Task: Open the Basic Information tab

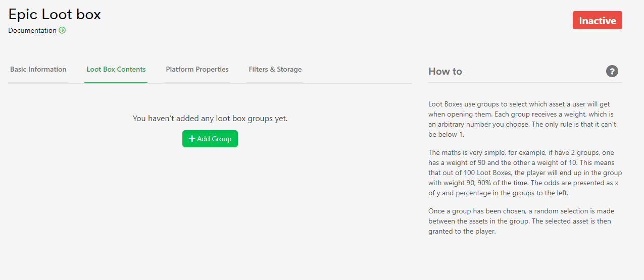Action: pyautogui.click(x=38, y=70)
